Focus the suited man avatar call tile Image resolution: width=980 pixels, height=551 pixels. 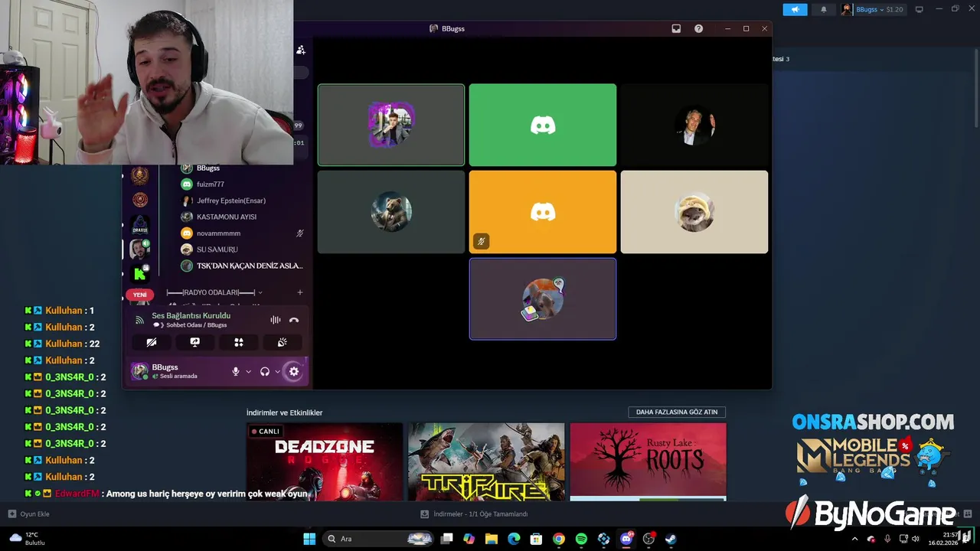(x=694, y=125)
